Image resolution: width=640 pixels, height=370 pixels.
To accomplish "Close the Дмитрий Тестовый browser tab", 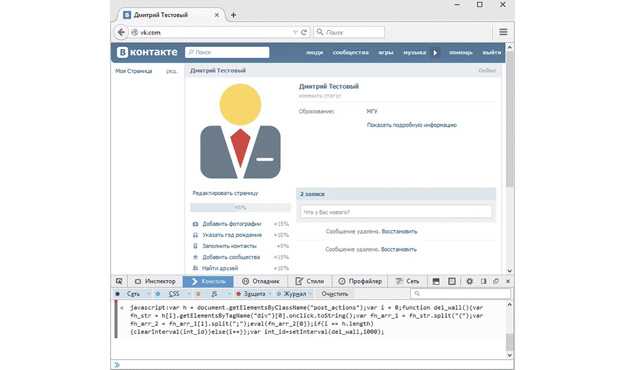I will tap(217, 15).
